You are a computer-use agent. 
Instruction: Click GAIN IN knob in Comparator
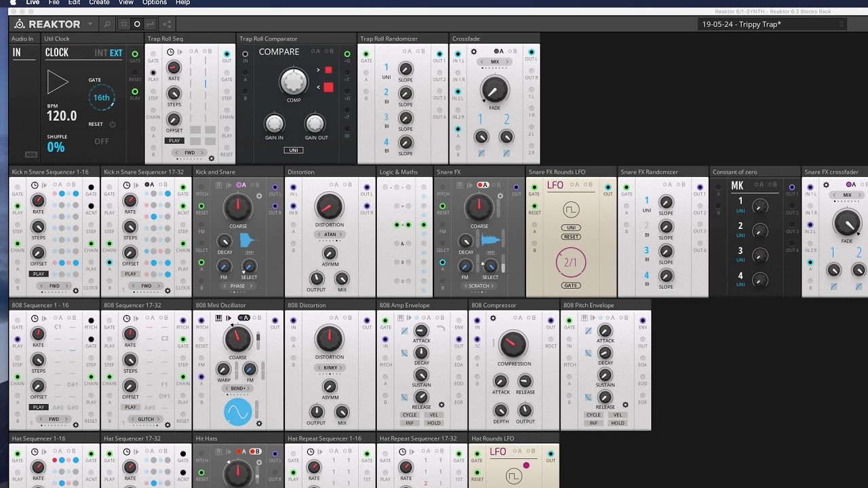[x=273, y=123]
